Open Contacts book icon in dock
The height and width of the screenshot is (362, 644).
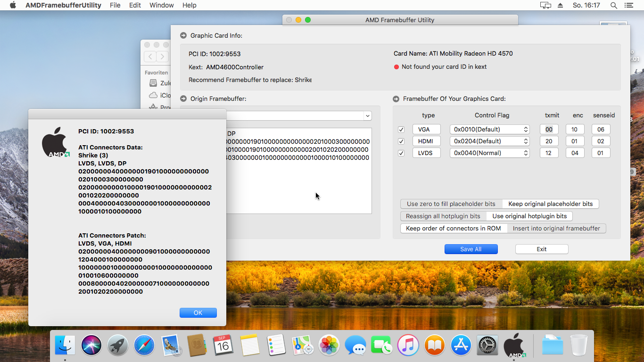tap(197, 345)
